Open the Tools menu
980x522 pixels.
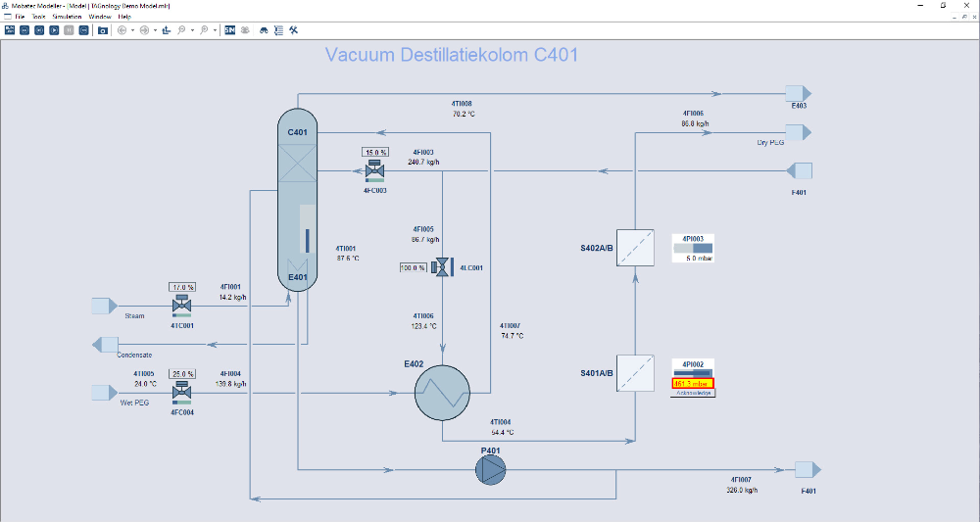tap(39, 17)
